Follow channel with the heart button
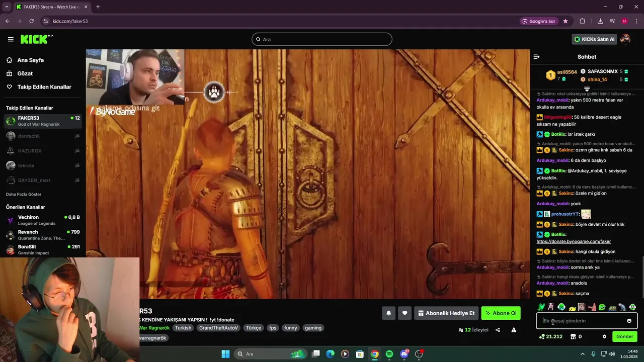Screen dimensions: 644x362 click(405, 313)
